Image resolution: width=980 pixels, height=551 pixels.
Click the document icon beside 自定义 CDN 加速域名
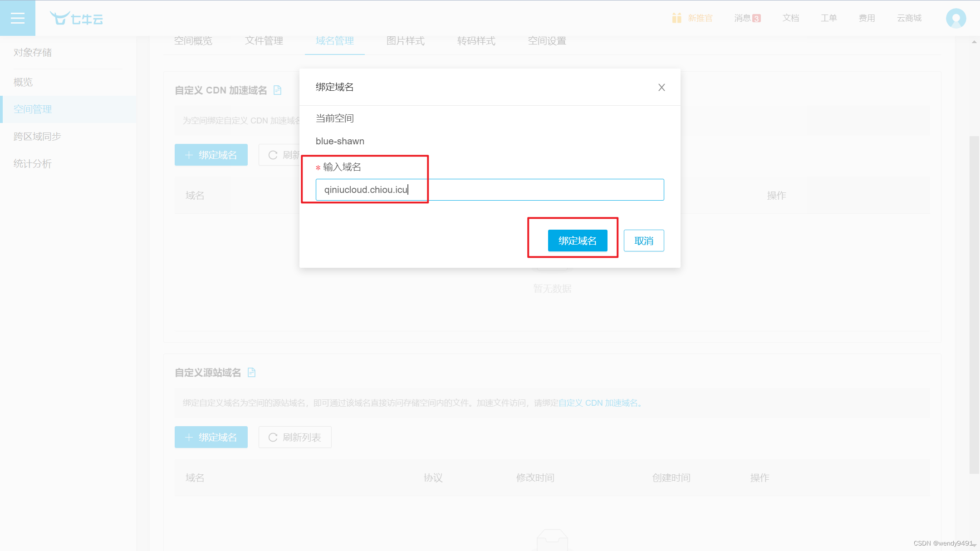tap(278, 90)
